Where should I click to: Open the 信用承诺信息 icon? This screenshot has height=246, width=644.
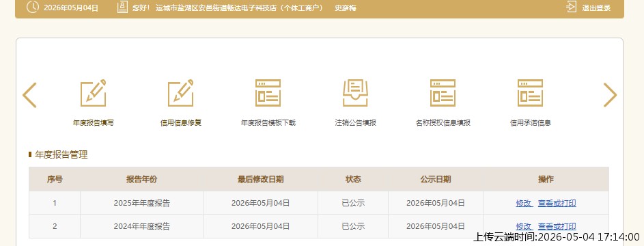(x=530, y=93)
